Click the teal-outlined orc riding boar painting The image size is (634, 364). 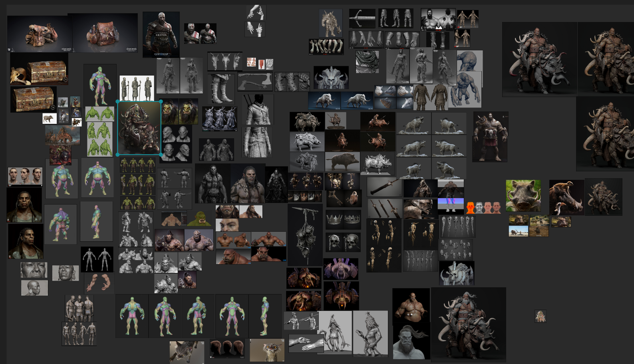[x=139, y=128]
